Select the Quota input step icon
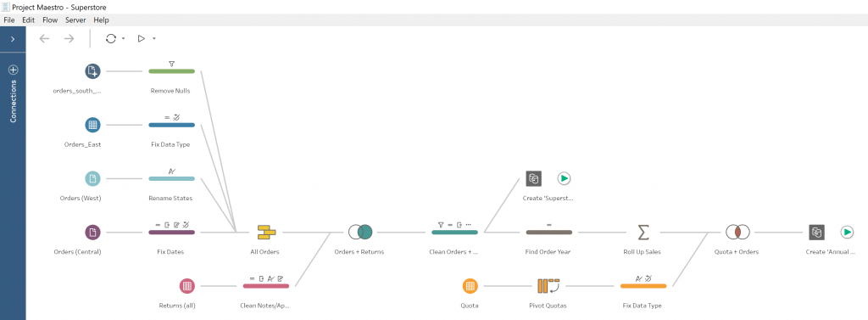Screen dimensions: 868x320 (x=470, y=286)
